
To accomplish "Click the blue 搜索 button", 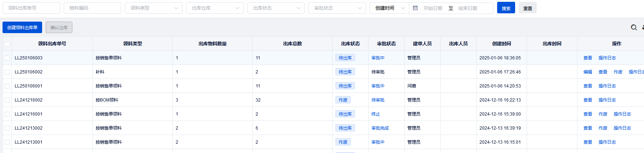I will (x=506, y=8).
